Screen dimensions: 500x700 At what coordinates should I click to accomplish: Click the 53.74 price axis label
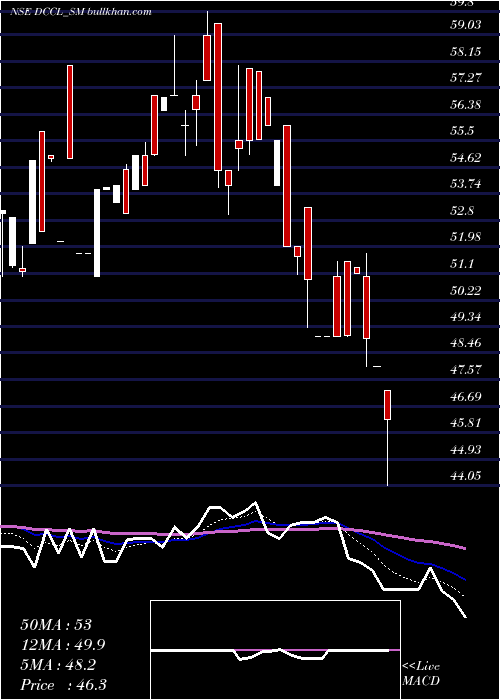click(466, 184)
